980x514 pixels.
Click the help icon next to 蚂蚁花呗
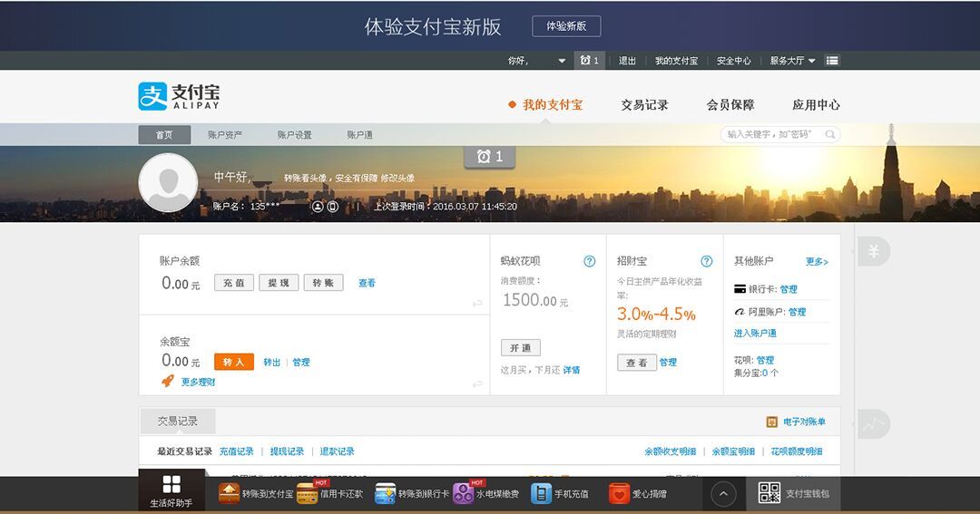(590, 261)
